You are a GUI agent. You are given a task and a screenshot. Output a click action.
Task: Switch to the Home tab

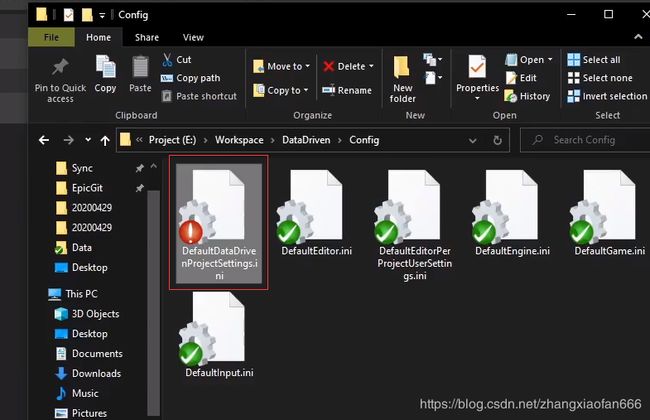[x=99, y=37]
